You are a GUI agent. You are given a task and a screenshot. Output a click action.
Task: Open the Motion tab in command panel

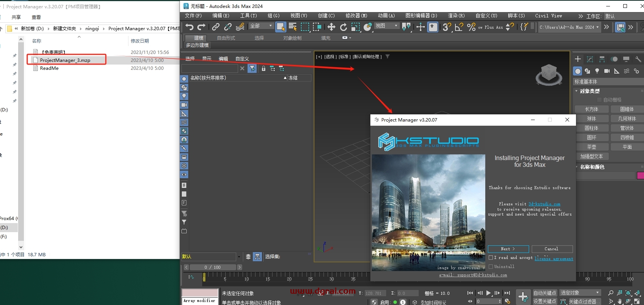(x=614, y=59)
